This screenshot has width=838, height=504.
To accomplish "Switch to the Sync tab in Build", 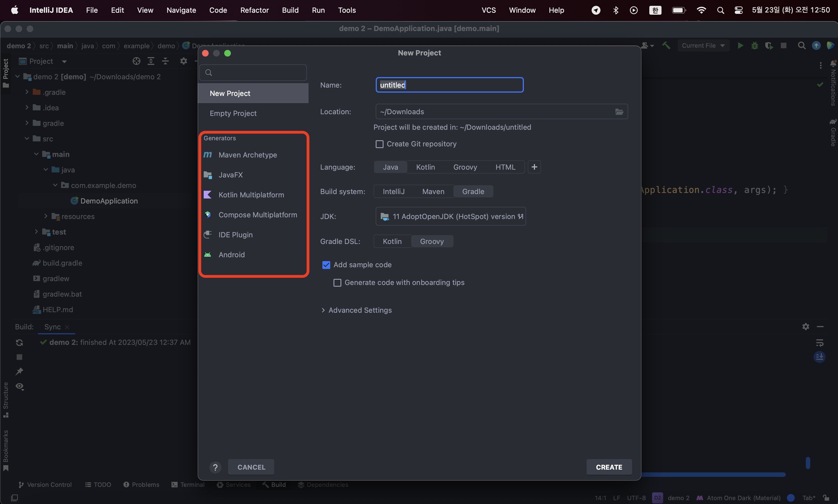I will coord(52,327).
